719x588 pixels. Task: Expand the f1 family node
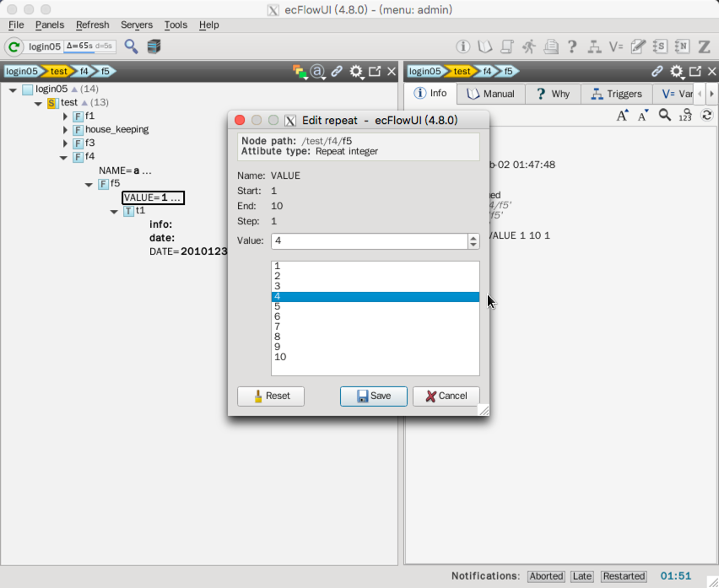tap(65, 116)
